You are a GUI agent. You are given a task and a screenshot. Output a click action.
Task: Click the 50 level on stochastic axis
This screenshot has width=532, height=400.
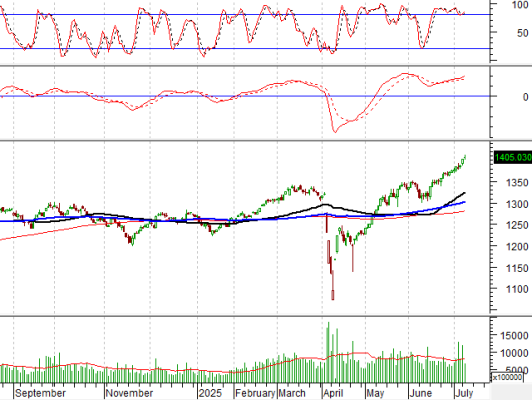click(x=523, y=33)
